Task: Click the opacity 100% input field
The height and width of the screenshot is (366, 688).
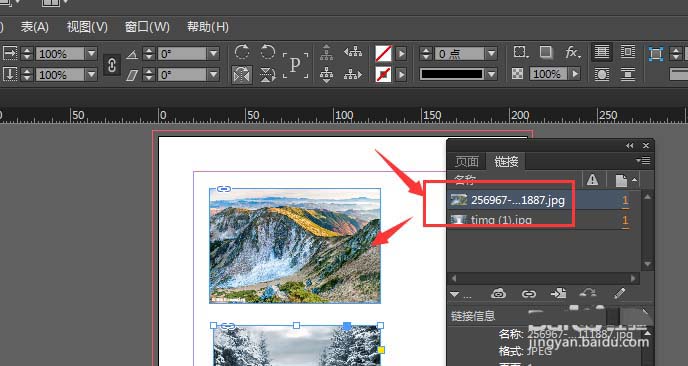Action: [548, 74]
